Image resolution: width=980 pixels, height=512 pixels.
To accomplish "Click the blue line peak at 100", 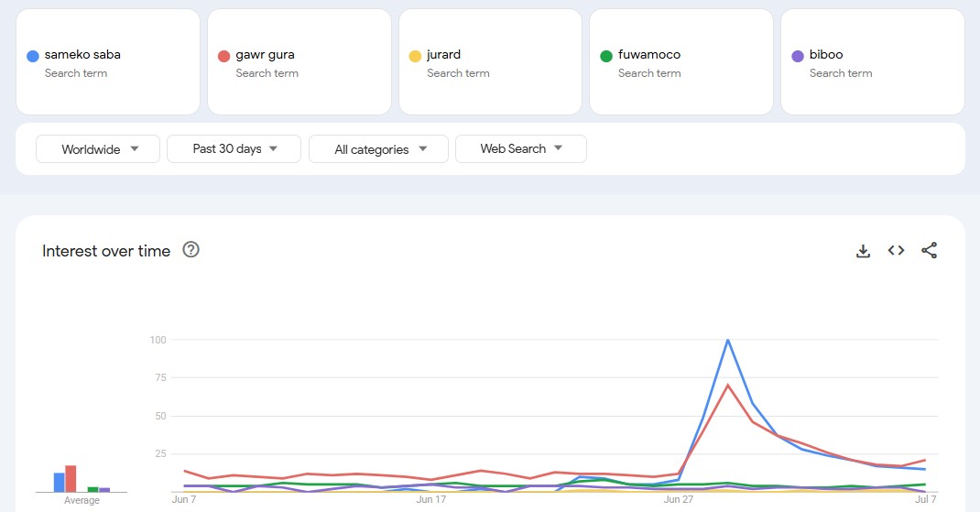I will point(728,341).
